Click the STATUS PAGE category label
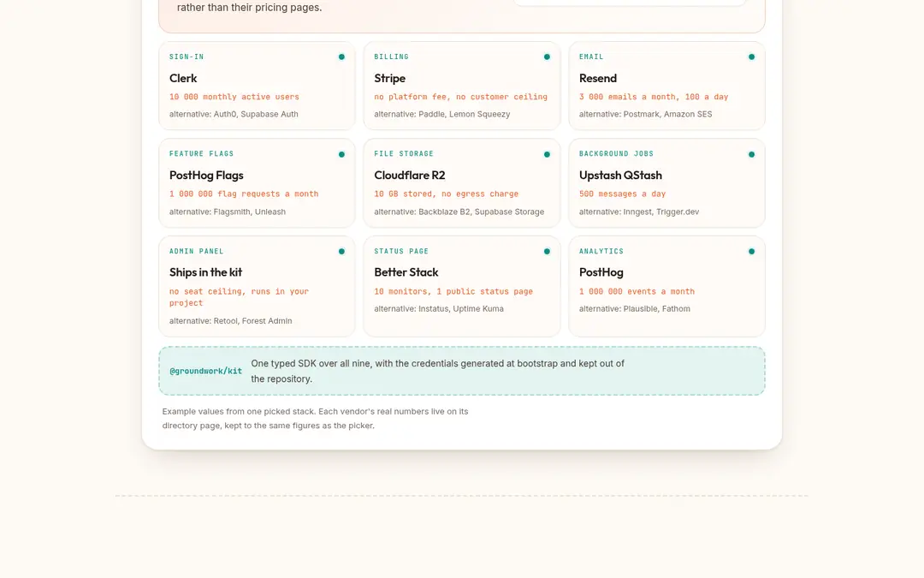Screen dimensions: 924x578 401,251
